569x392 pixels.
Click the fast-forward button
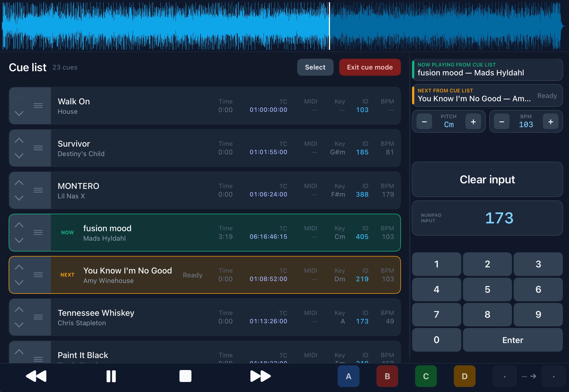(x=260, y=376)
